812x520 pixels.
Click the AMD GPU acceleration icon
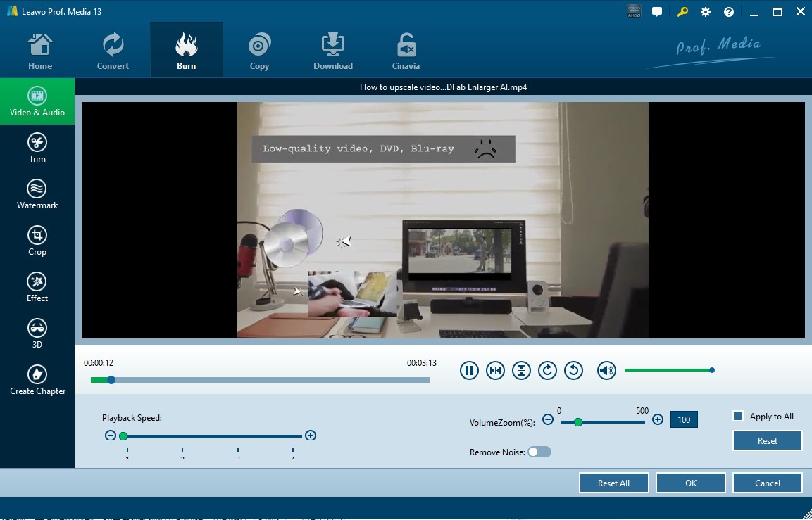[x=634, y=12]
